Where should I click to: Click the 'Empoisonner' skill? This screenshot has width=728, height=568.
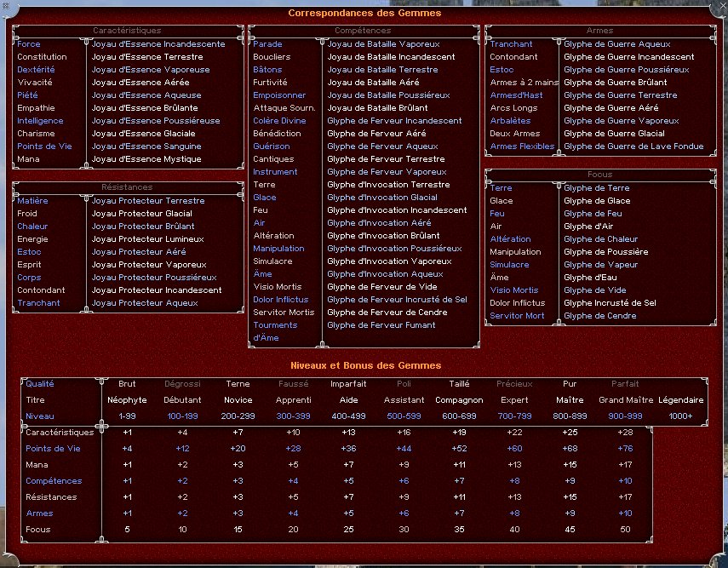click(x=279, y=95)
